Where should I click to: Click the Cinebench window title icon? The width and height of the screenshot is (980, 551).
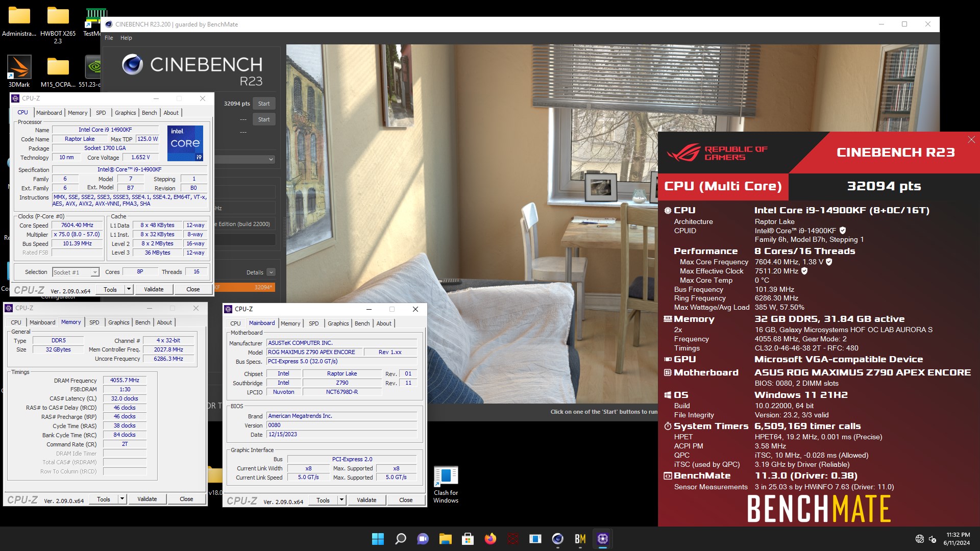point(109,24)
